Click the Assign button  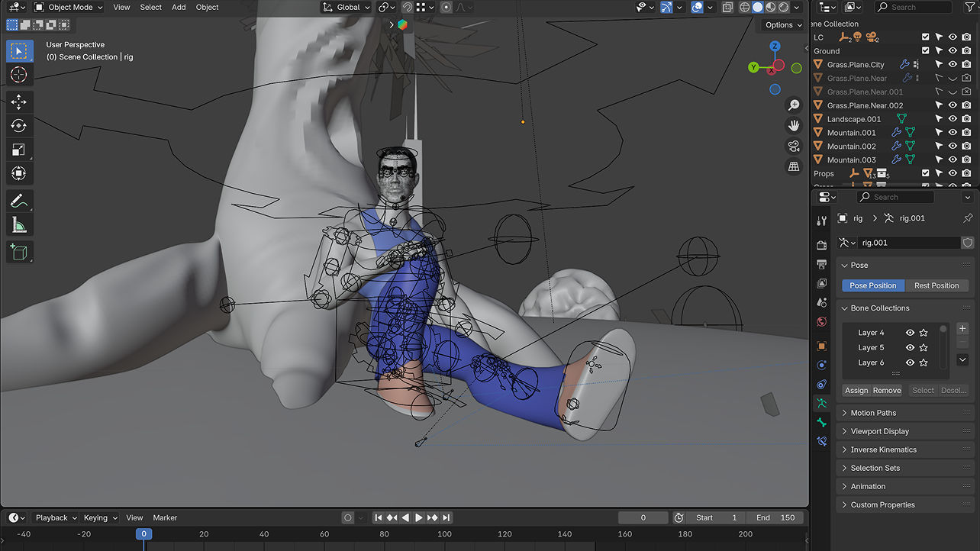coord(856,391)
